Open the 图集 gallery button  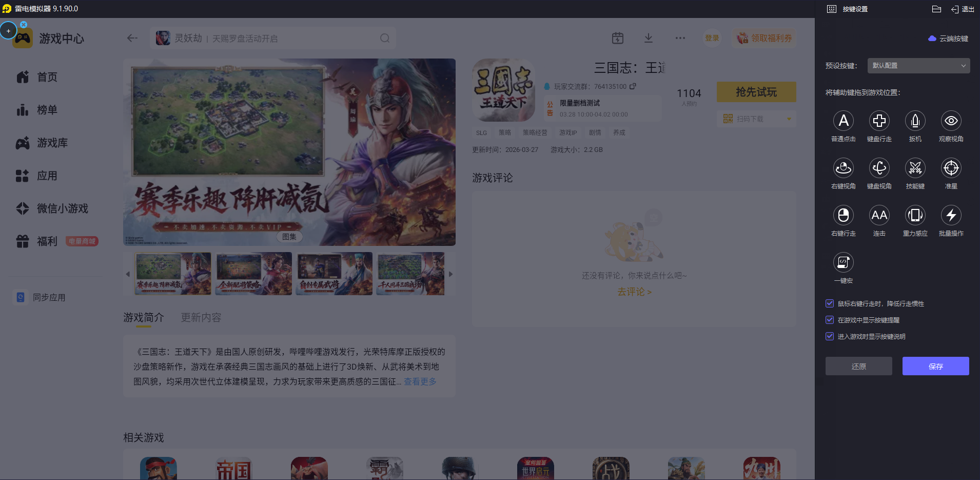click(x=289, y=237)
